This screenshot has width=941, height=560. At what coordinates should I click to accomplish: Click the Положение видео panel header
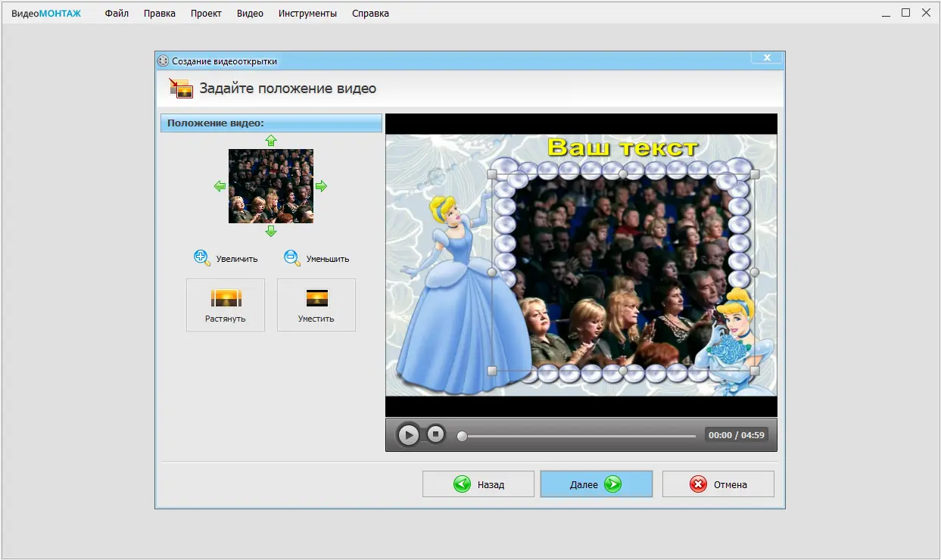(271, 123)
